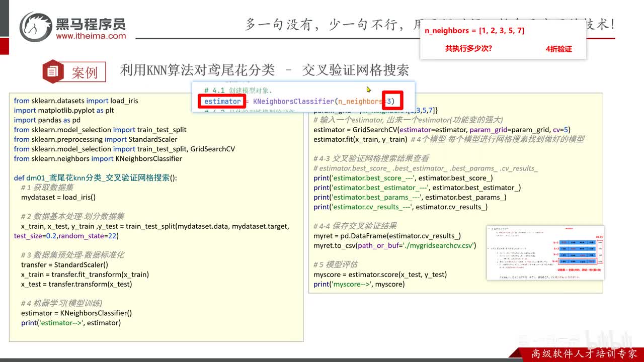Viewport: 644px width, 362px height.
Task: Click the 'estimator = GridSearchCV(...)' line
Action: point(442,130)
